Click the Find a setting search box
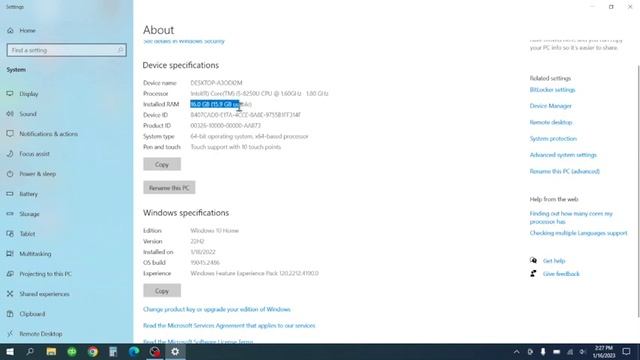This screenshot has width=640, height=360. click(66, 50)
